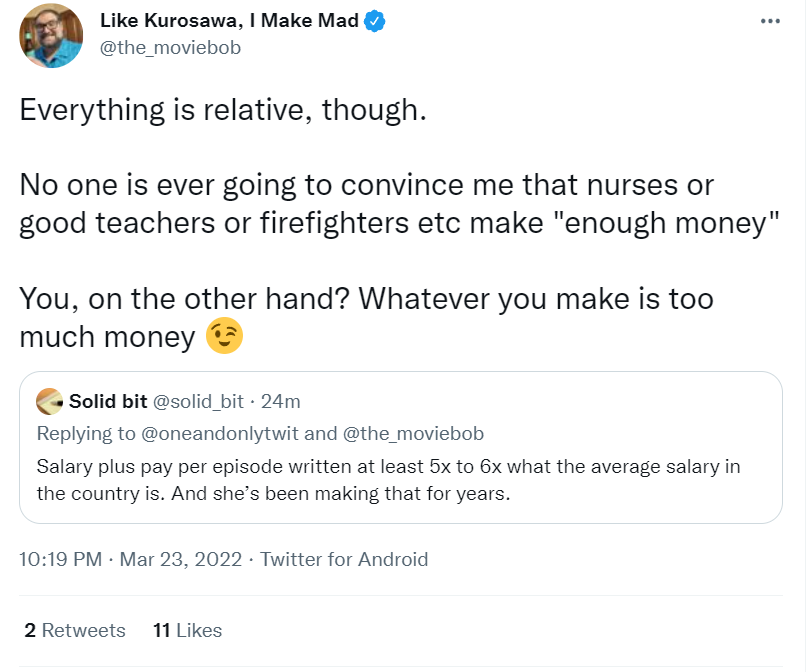
Task: Click the 10:19 PM · Mar 23, 2022 timestamp
Action: pos(130,559)
